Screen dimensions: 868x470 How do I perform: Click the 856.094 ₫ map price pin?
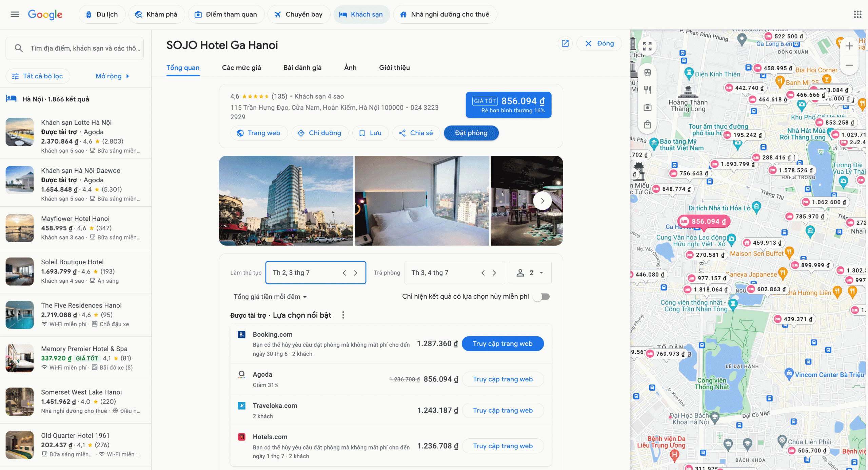tap(704, 222)
